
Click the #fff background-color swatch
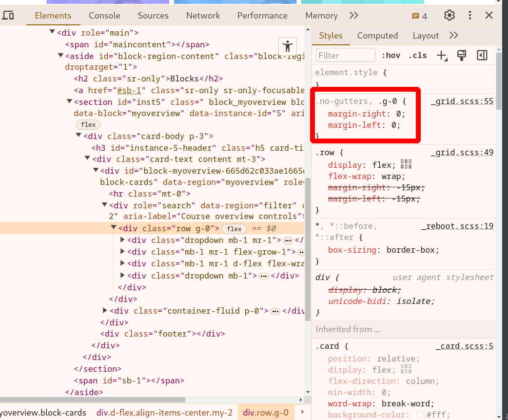click(x=421, y=415)
